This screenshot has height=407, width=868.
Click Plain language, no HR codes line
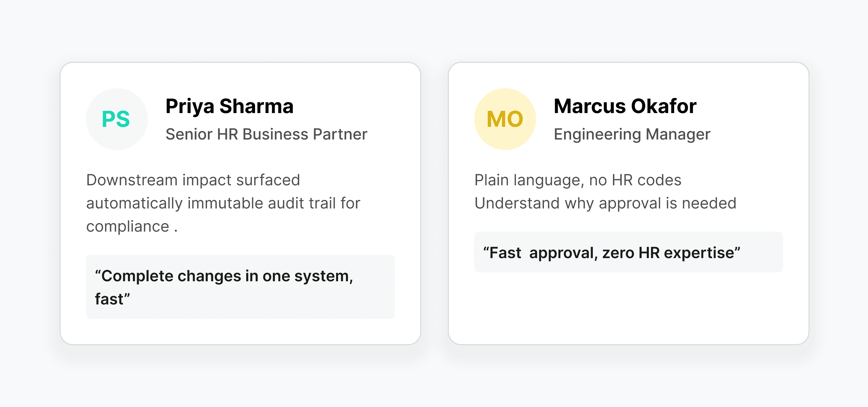[x=578, y=180]
